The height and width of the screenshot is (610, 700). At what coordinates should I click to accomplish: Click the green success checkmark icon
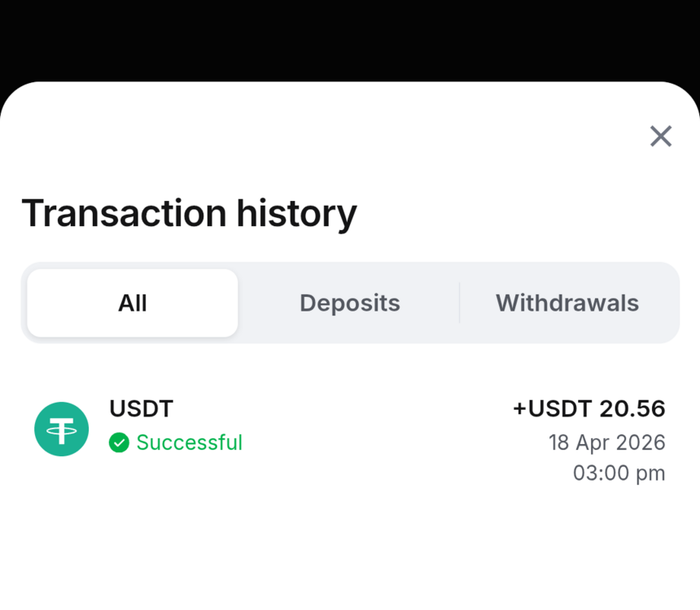(x=119, y=442)
